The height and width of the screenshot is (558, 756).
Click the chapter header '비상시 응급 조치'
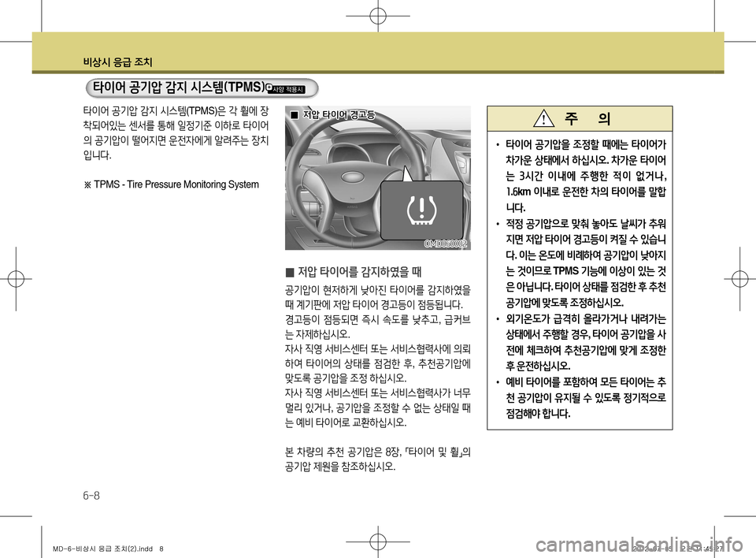click(117, 62)
